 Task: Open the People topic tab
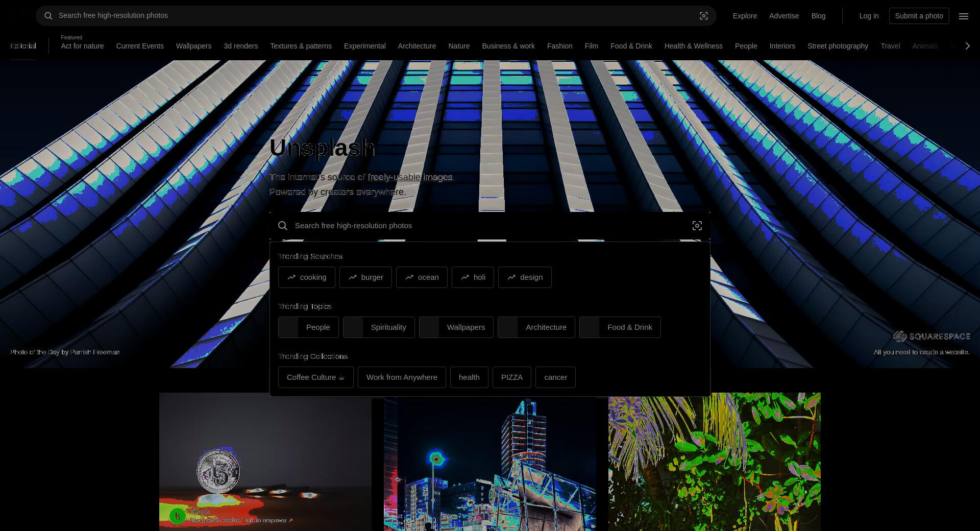pos(746,46)
